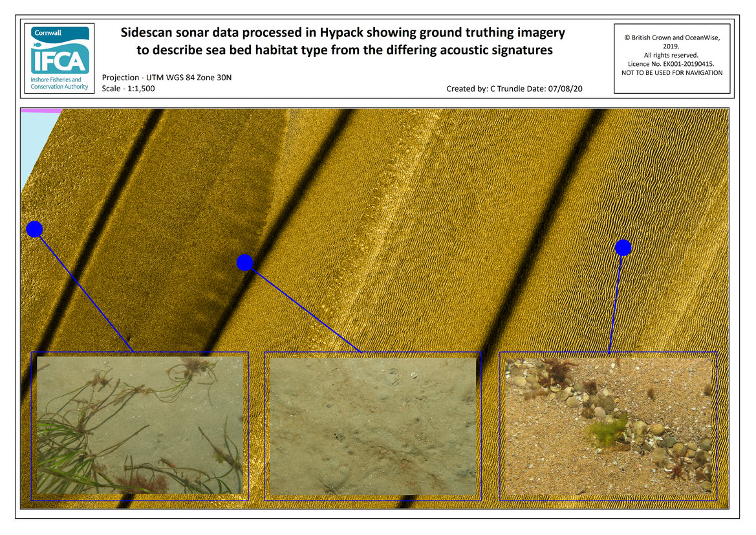
Task: Click the 'NOT TO BE USED FOR NAVIGATION' notice
Action: click(671, 73)
